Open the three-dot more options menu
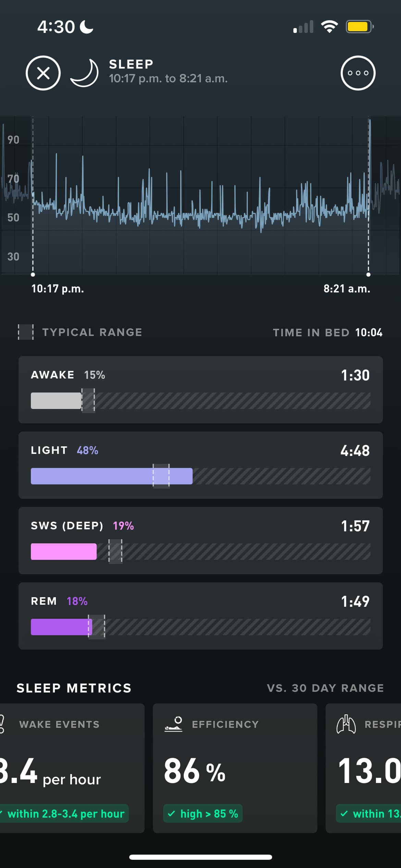This screenshot has width=401, height=868. 358,73
